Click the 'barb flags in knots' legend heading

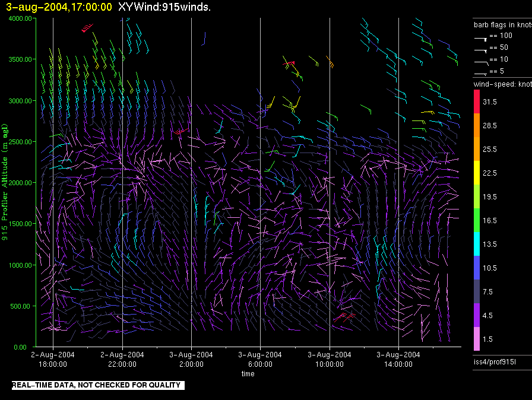click(503, 25)
